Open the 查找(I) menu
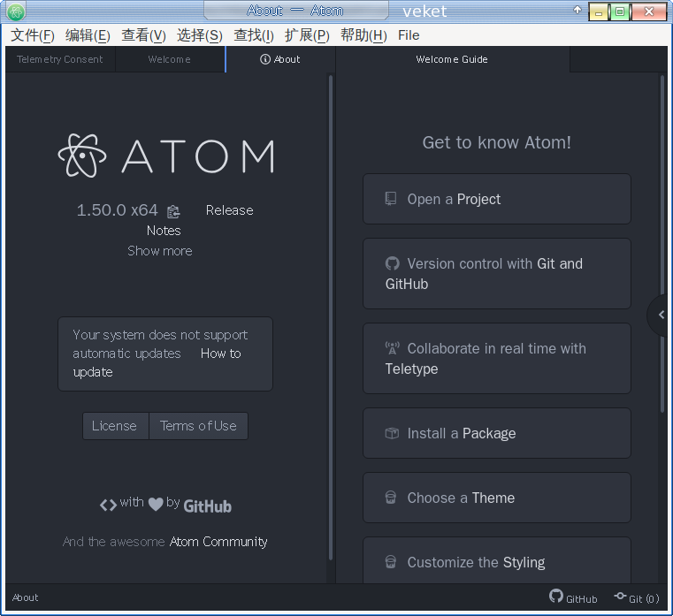 click(x=254, y=35)
